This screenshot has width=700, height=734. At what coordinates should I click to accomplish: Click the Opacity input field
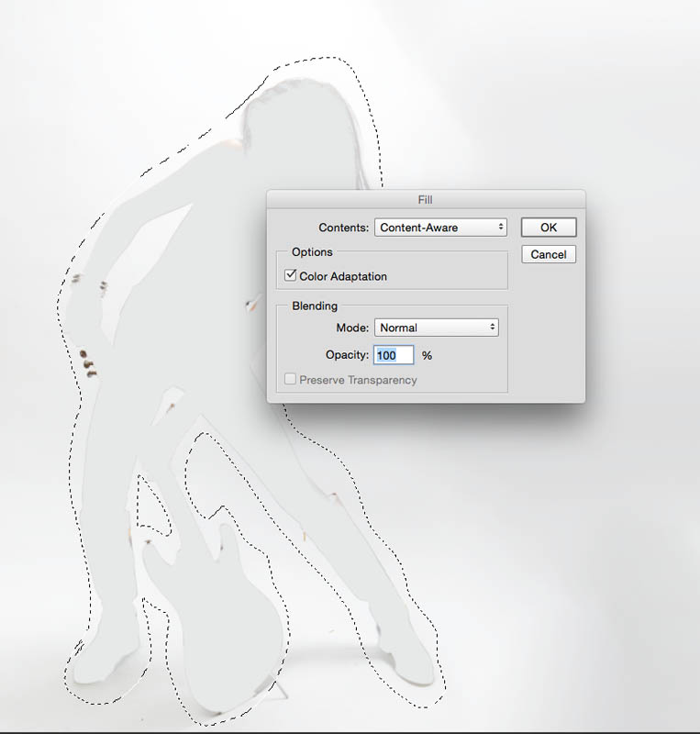point(394,355)
